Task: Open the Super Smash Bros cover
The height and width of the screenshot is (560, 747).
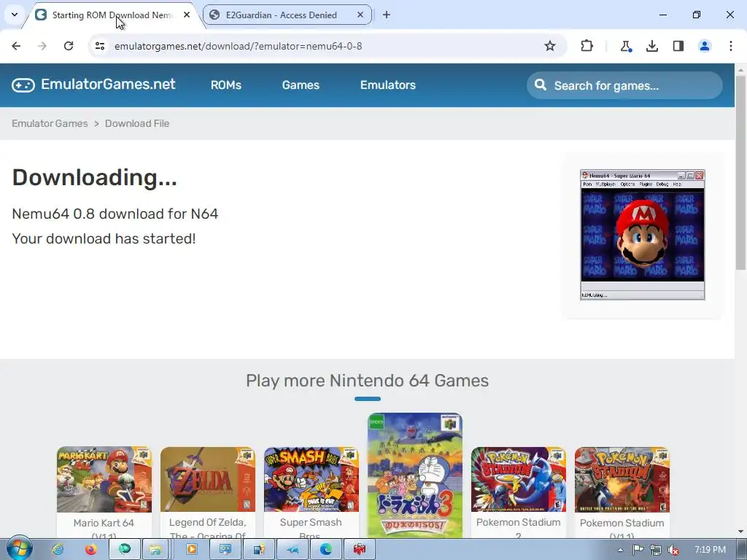Action: 311,480
